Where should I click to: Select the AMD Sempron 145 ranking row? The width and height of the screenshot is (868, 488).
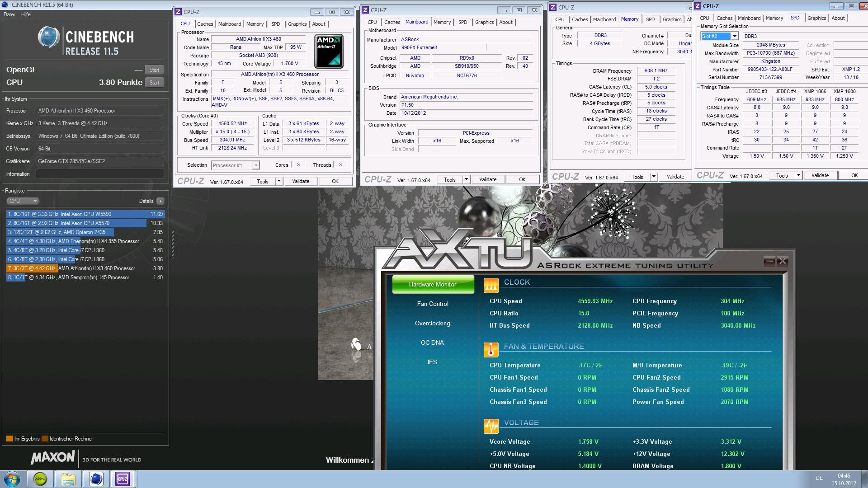(x=85, y=277)
